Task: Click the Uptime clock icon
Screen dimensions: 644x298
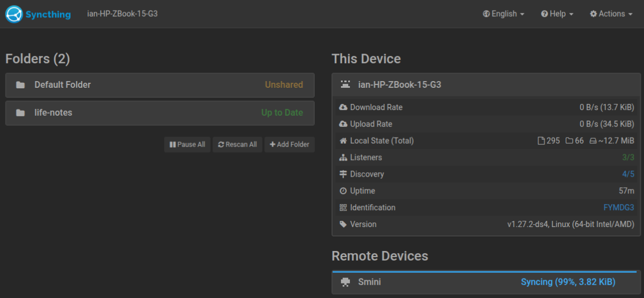Action: click(343, 191)
